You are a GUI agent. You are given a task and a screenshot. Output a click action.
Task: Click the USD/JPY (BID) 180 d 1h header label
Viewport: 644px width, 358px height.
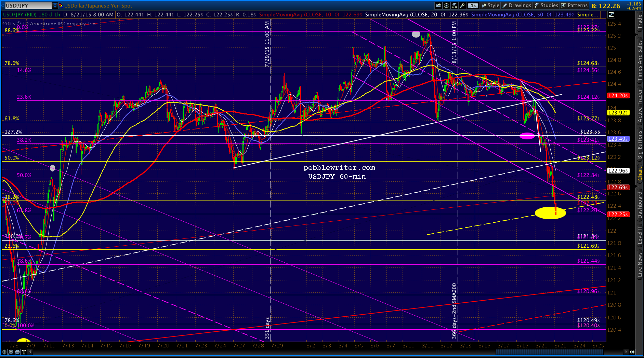[x=31, y=14]
